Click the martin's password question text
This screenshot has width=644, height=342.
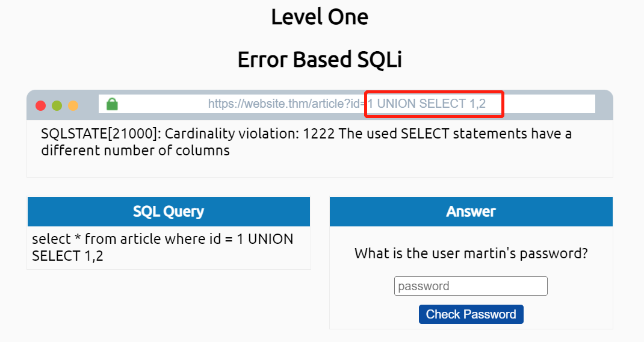471,253
